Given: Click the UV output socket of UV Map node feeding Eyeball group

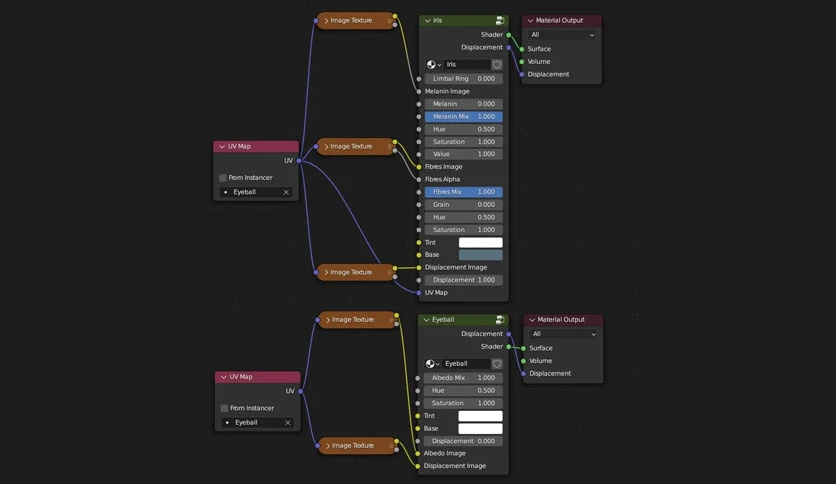Looking at the screenshot, I should (301, 391).
